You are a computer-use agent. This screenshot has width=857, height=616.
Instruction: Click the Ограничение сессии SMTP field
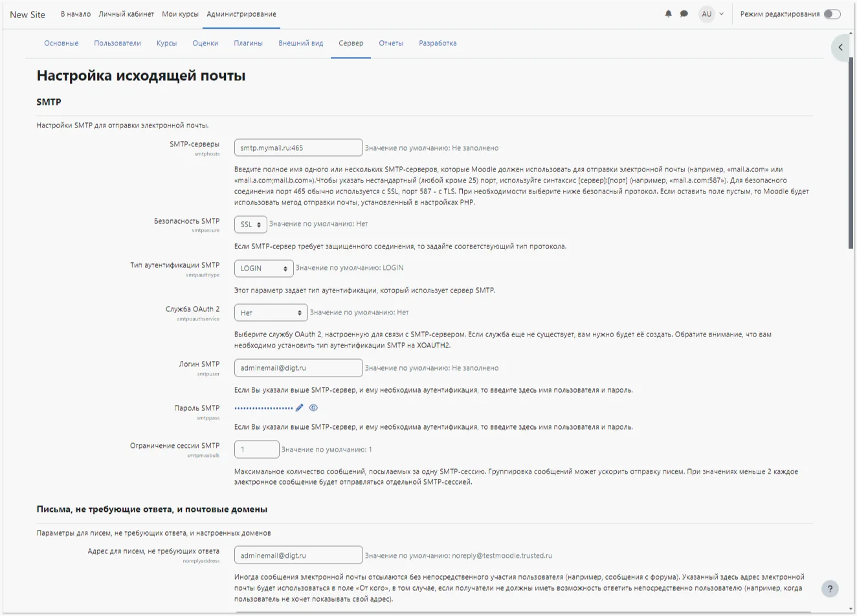coord(256,449)
